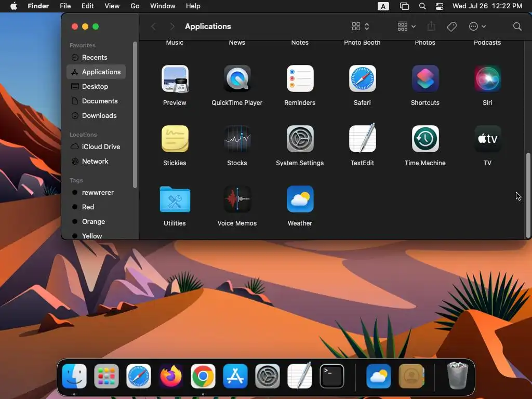Select the Time Machine app icon

click(425, 139)
